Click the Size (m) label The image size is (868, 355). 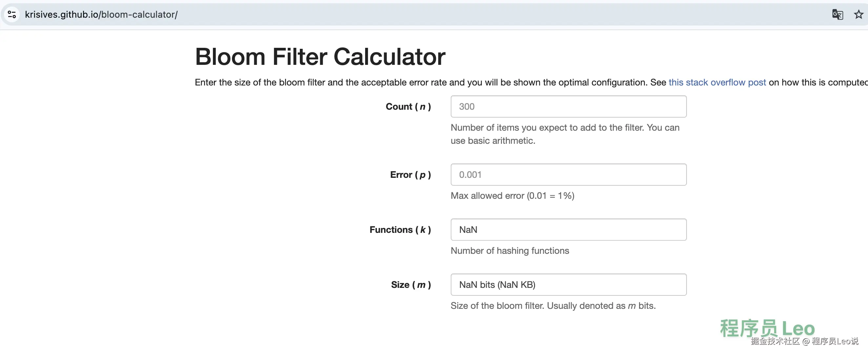411,285
